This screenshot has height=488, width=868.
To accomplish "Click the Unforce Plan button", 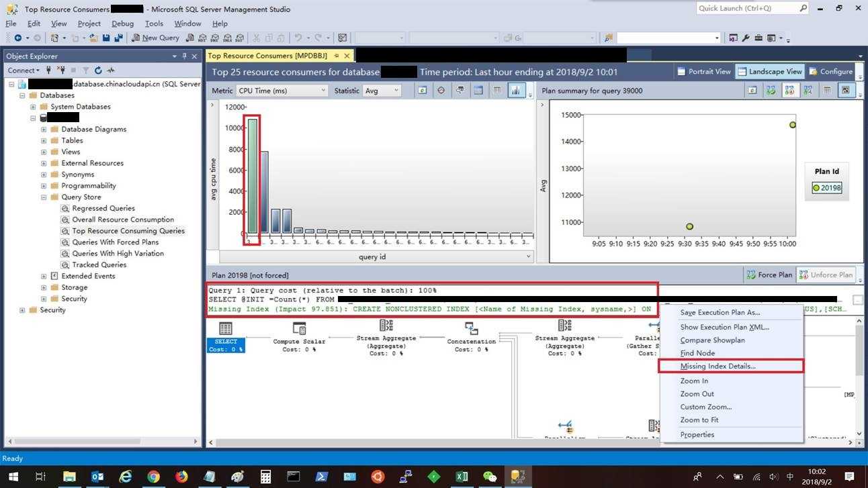I will [x=826, y=275].
